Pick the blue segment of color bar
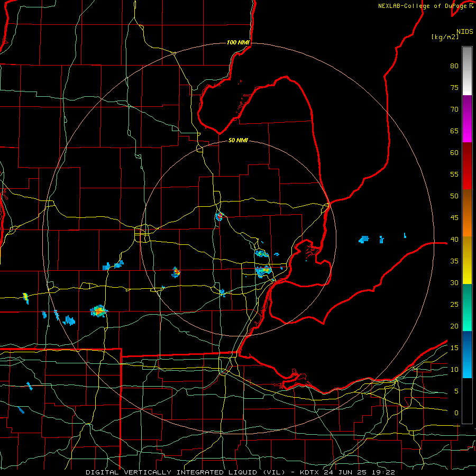Screen dimensions: 476x476 pyautogui.click(x=467, y=354)
